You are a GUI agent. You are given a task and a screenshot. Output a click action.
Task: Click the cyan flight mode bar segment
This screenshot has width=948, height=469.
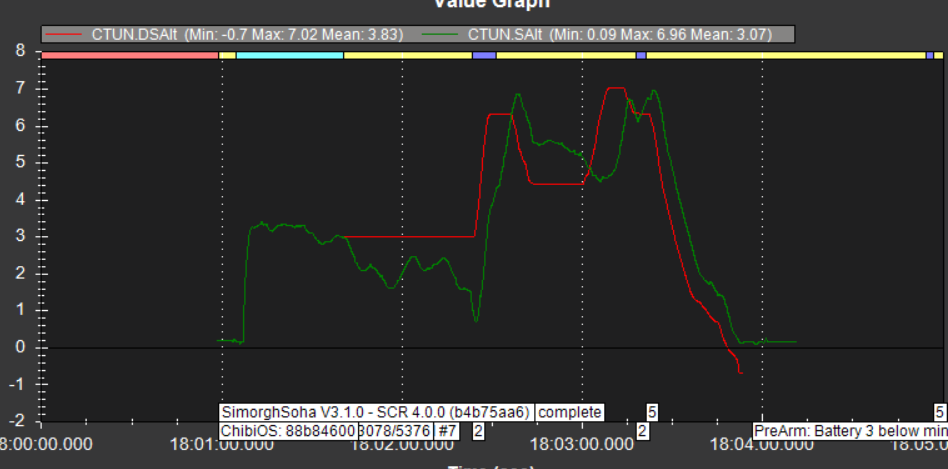coord(290,55)
